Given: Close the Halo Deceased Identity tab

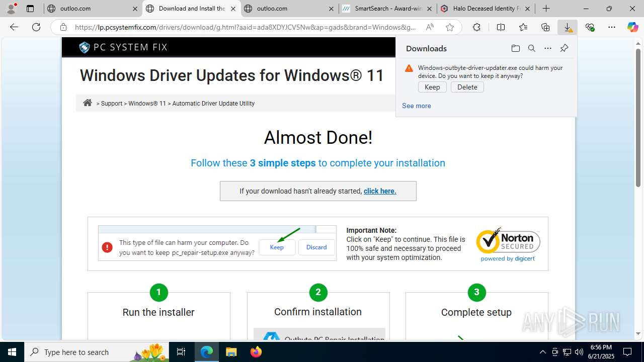Looking at the screenshot, I should pyautogui.click(x=527, y=9).
